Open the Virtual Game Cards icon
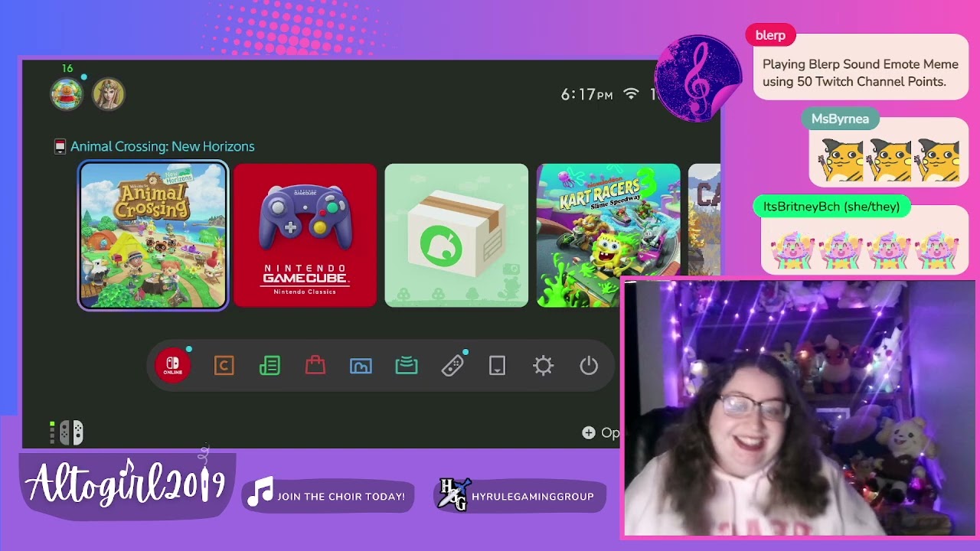The image size is (980, 551). coord(498,366)
